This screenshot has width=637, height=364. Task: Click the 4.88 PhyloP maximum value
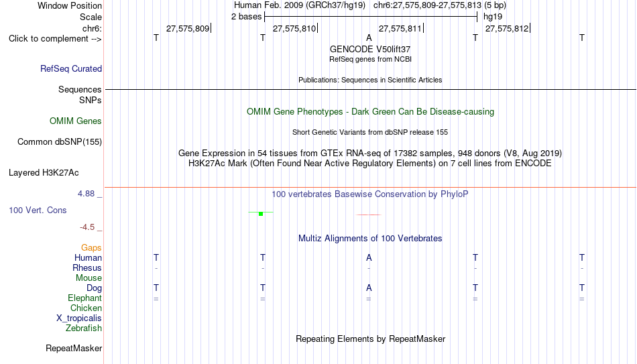point(86,194)
